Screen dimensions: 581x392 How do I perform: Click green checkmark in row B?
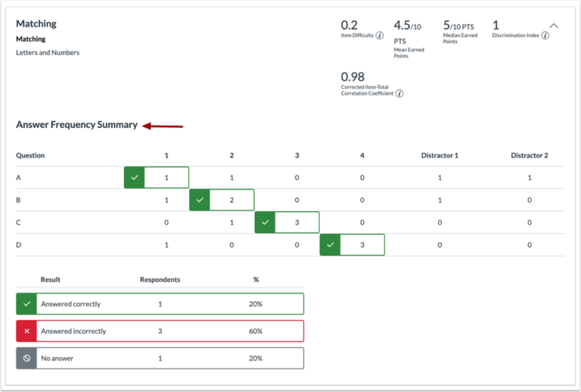pos(200,200)
